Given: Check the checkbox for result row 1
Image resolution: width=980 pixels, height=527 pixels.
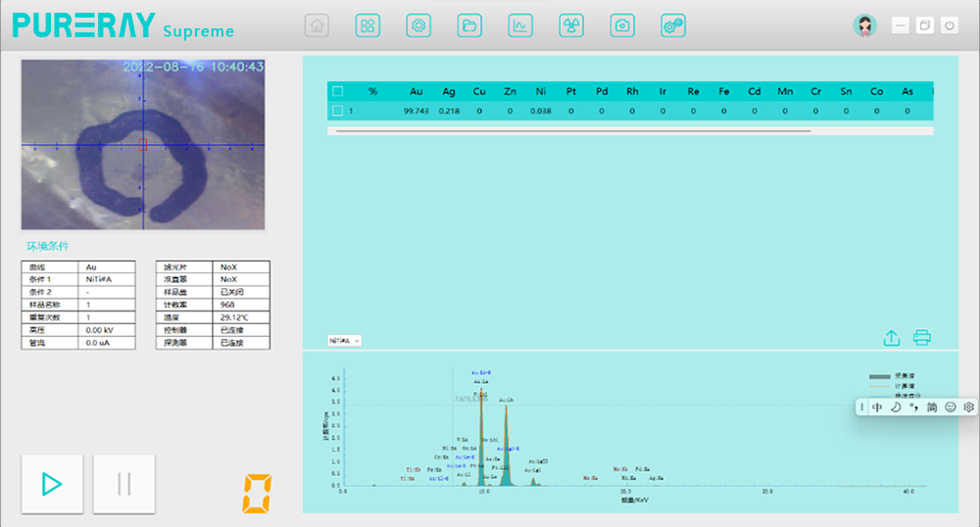Looking at the screenshot, I should (x=338, y=111).
